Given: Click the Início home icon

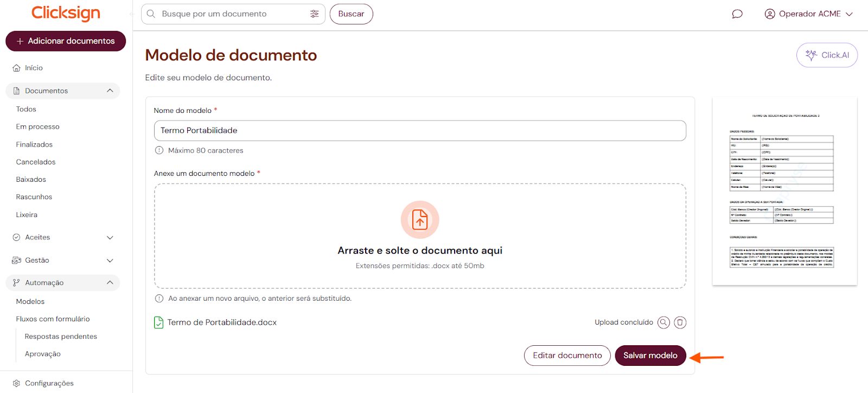Looking at the screenshot, I should pos(17,68).
